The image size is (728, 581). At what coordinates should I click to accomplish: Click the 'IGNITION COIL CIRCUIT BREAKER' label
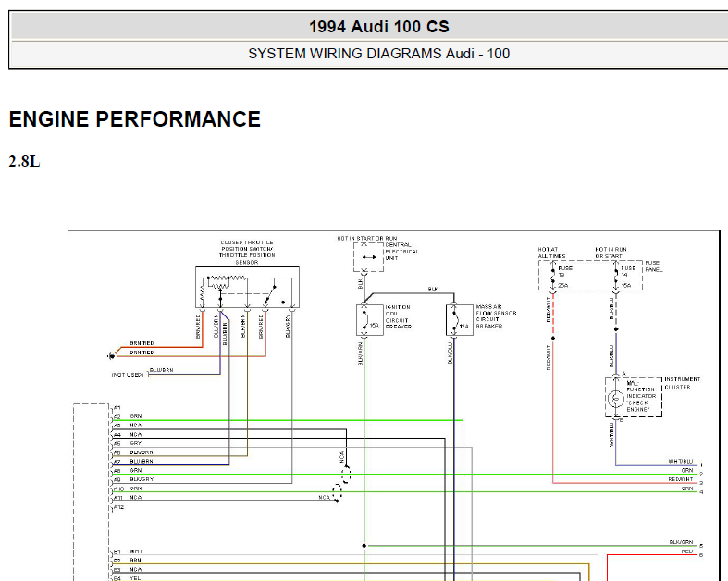399,316
